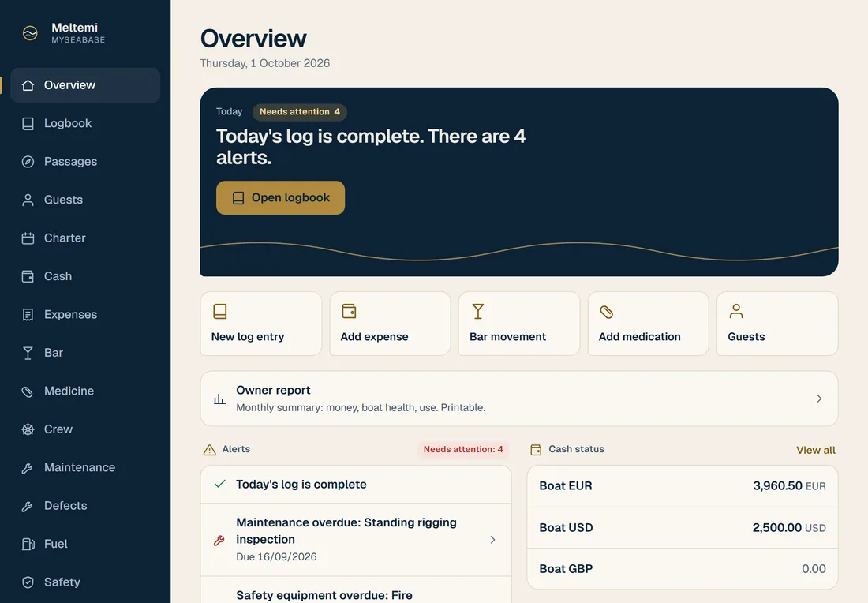Viewport: 868px width, 603px height.
Task: Click the Meltemi wave logo icon
Action: click(x=30, y=33)
